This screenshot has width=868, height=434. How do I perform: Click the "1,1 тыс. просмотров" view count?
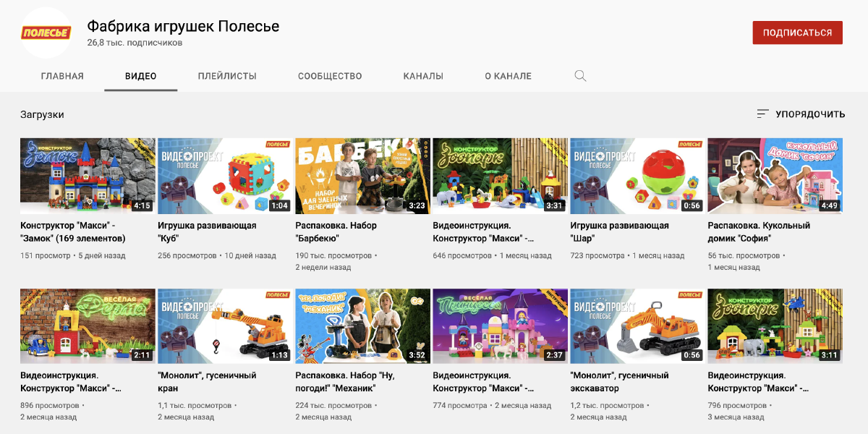tap(195, 406)
